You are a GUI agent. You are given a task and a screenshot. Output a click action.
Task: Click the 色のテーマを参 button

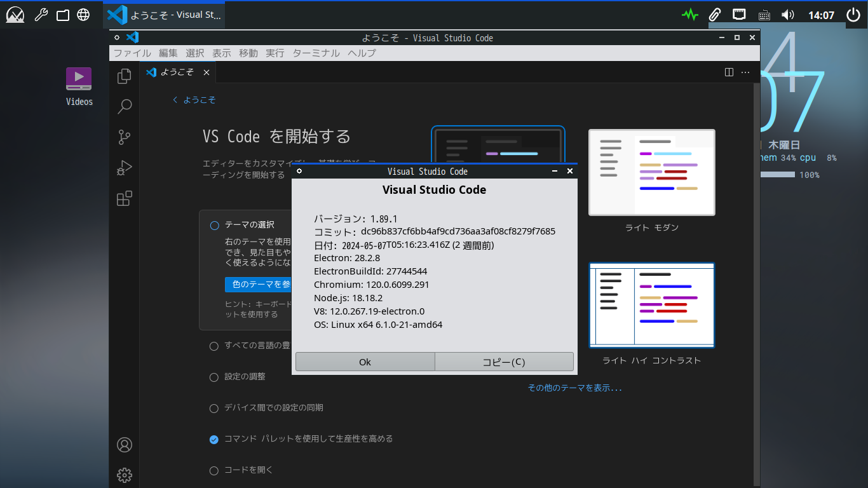[x=258, y=284]
